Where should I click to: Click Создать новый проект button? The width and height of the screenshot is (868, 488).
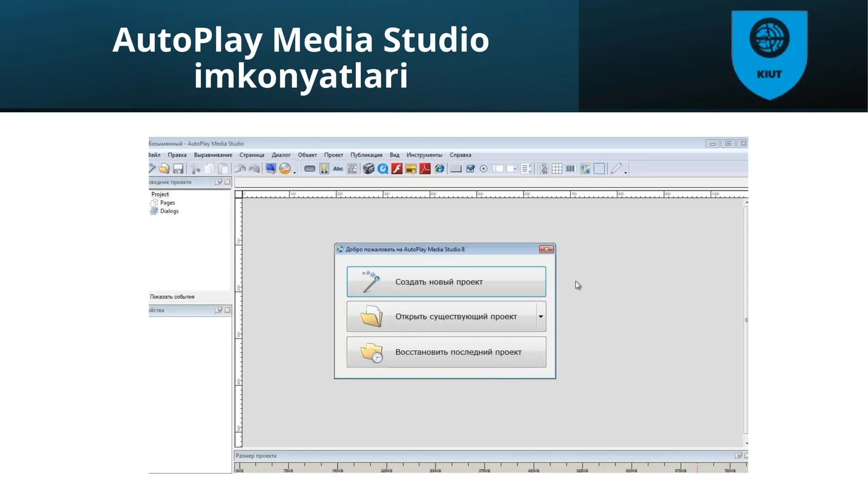(x=446, y=282)
